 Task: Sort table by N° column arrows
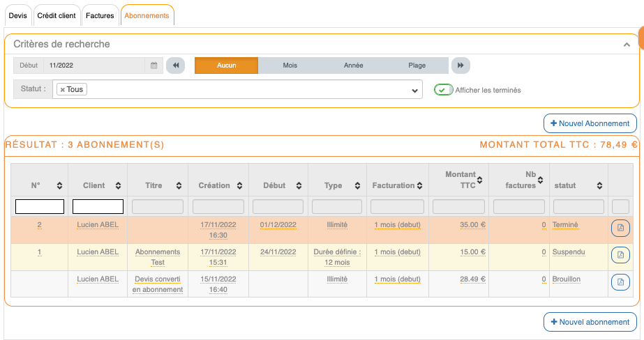coord(59,186)
